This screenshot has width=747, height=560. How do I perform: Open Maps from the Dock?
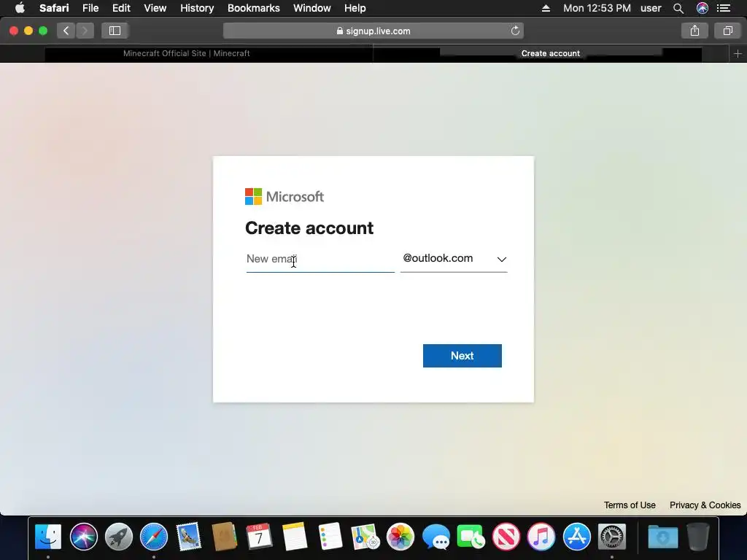point(365,537)
